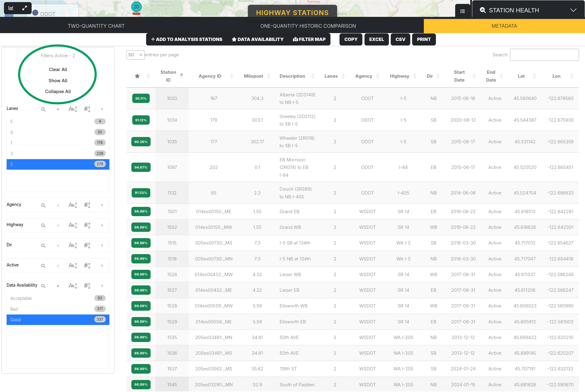Screen dimensions: 585x392
Task: Deselect the Lanes 2 filter option
Action: pyautogui.click(x=58, y=164)
